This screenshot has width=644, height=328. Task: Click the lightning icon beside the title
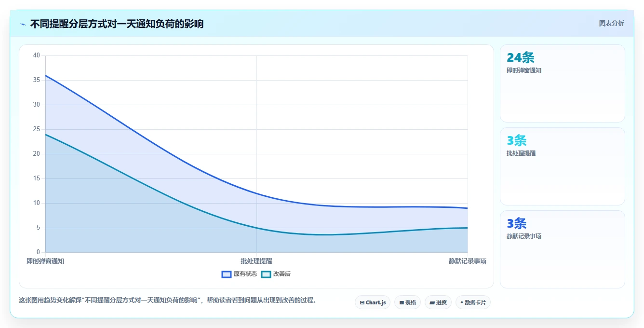click(x=23, y=24)
